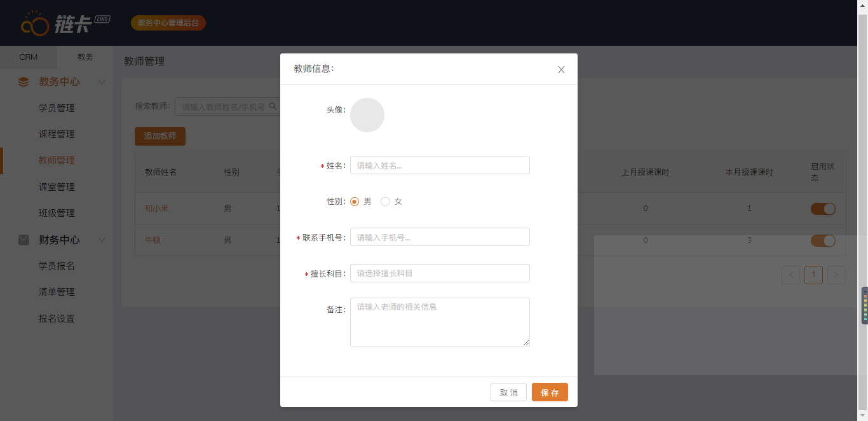Viewport: 868px width, 421px height.
Task: Click the 财务中心 wallet icon
Action: 24,240
